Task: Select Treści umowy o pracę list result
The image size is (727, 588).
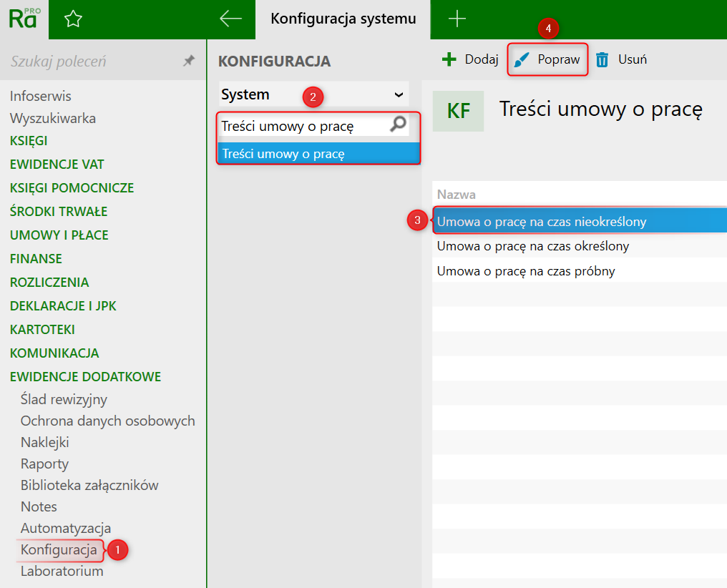Action: [x=318, y=153]
